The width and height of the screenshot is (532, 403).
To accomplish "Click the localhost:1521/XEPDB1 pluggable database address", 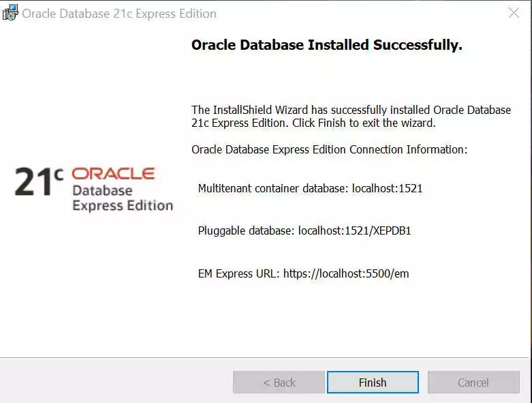I will (354, 231).
